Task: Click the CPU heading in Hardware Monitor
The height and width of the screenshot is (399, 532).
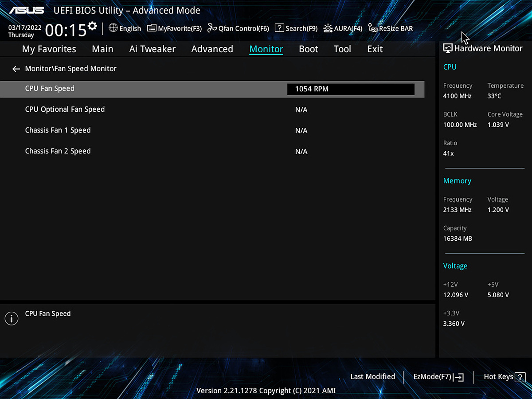Action: pyautogui.click(x=450, y=67)
